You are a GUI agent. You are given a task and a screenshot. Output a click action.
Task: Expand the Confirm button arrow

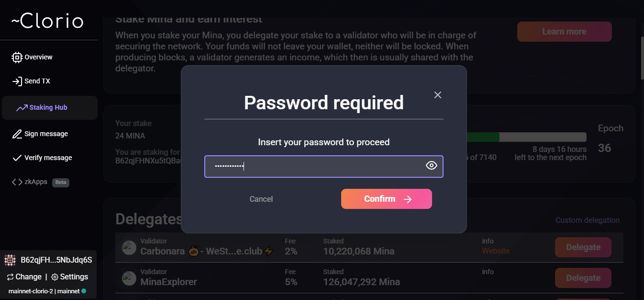click(x=408, y=198)
